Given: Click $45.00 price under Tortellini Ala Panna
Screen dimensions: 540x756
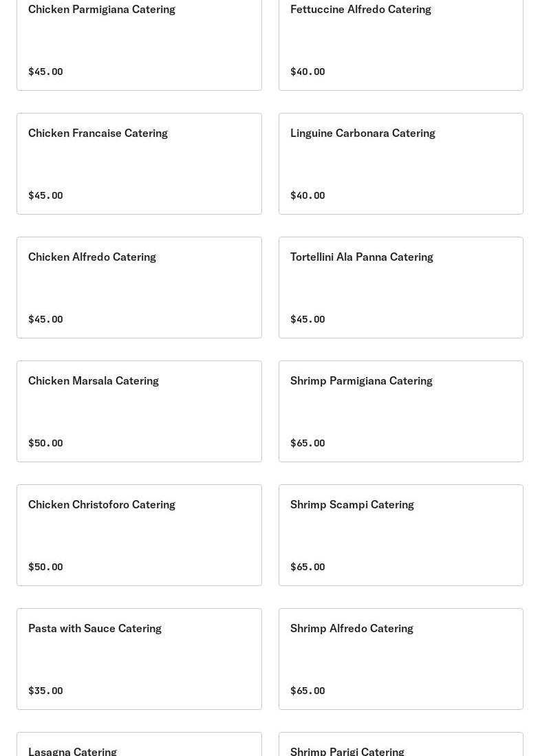Looking at the screenshot, I should tap(307, 319).
